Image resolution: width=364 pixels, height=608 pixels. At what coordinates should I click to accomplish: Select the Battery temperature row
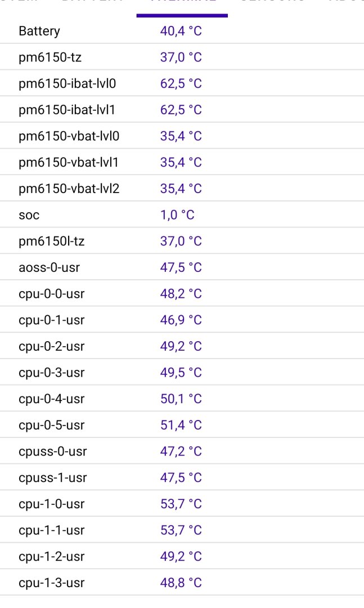(39, 31)
